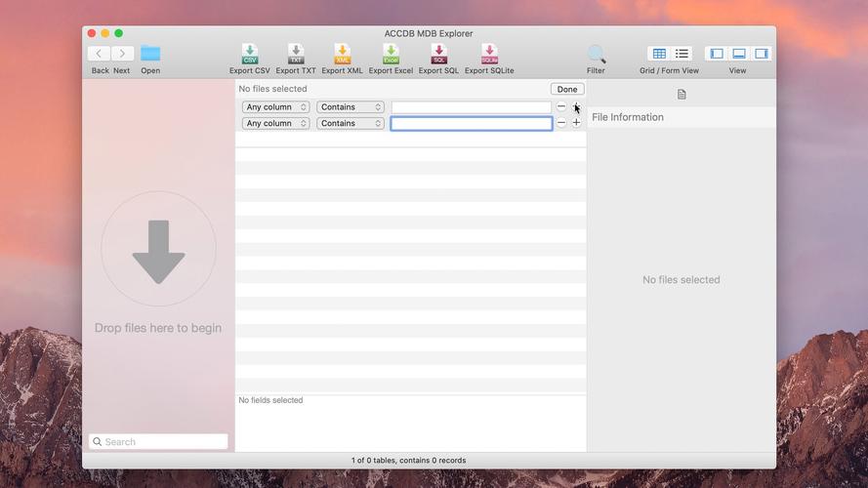Export table to SQL
Image resolution: width=868 pixels, height=488 pixels.
click(x=439, y=55)
